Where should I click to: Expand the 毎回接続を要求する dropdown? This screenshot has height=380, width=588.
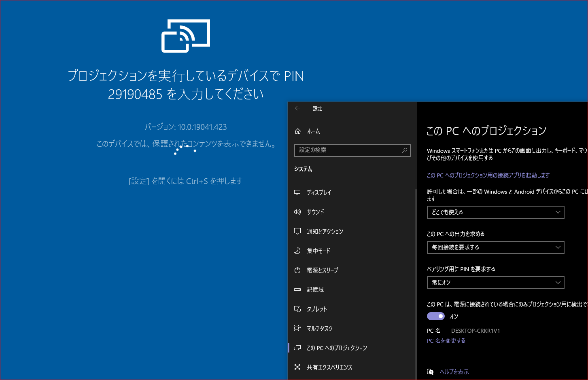coord(495,247)
